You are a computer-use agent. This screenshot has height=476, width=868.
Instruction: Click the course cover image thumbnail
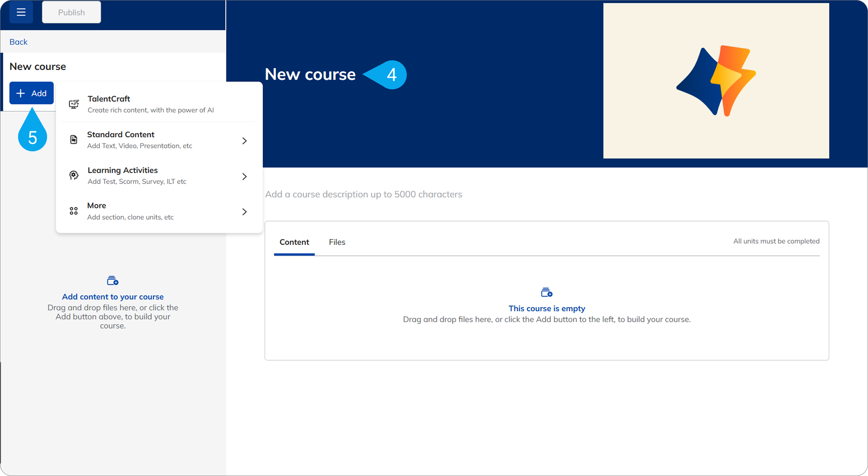click(716, 81)
